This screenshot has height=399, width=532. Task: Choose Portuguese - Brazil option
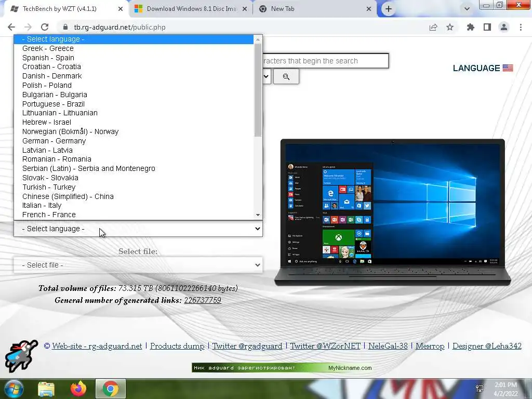tap(134, 104)
